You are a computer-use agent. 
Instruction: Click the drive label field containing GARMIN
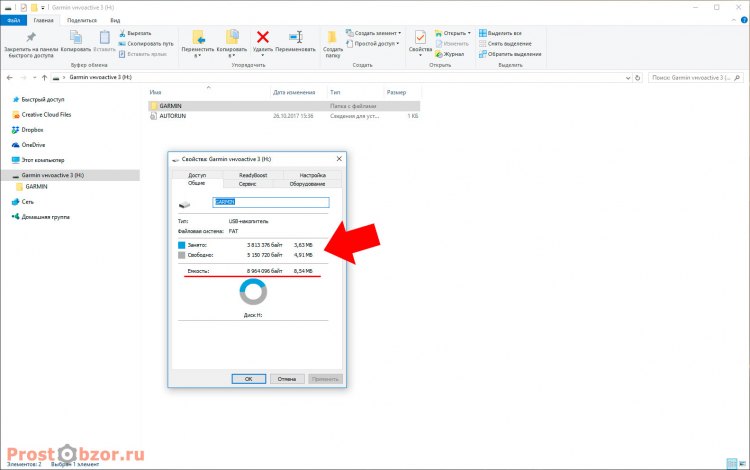(271, 202)
